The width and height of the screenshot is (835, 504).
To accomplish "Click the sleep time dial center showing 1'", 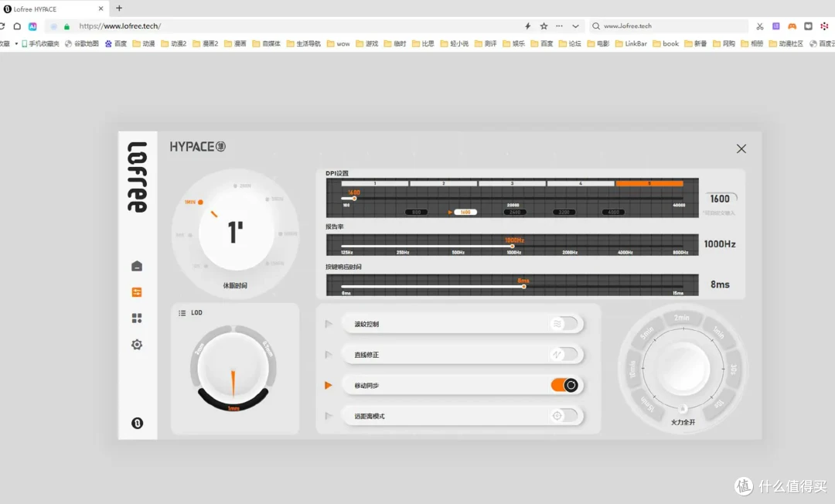I will tap(235, 233).
